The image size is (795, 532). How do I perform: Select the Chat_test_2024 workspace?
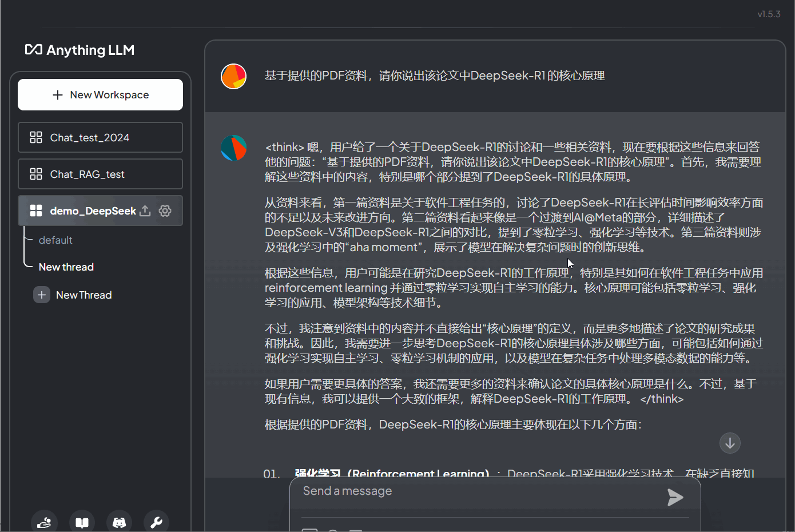coord(100,137)
